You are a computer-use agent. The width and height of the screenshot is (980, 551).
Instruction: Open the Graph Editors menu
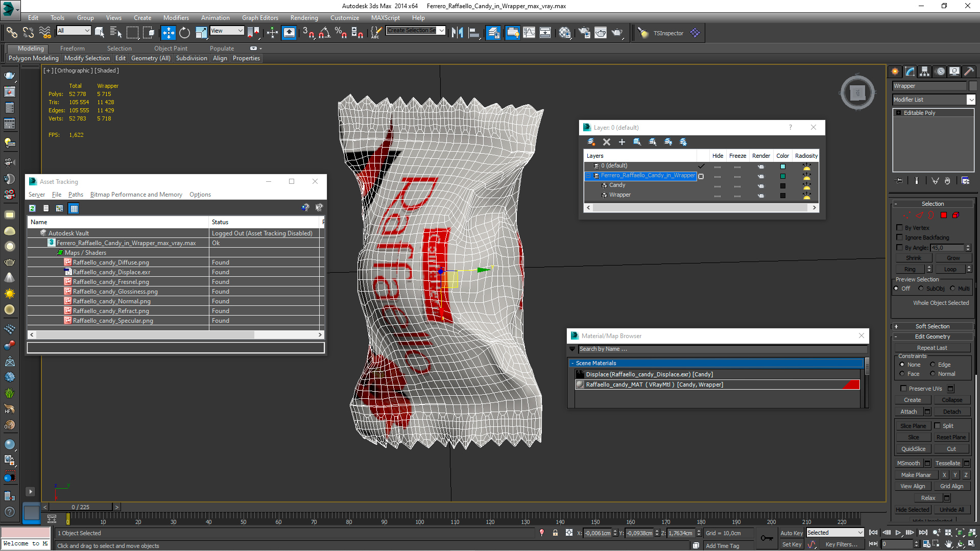click(x=260, y=17)
